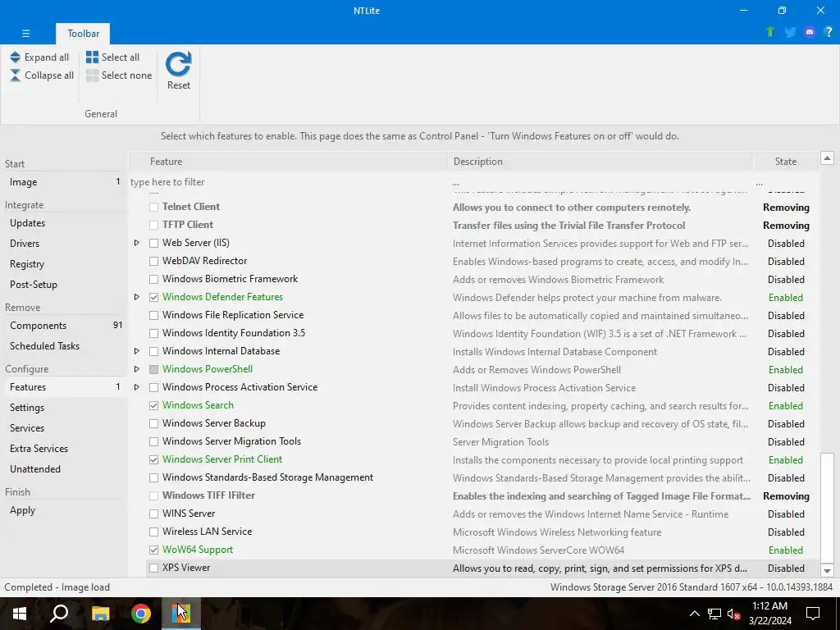Sort by the State column header
This screenshot has width=840, height=630.
tap(786, 162)
